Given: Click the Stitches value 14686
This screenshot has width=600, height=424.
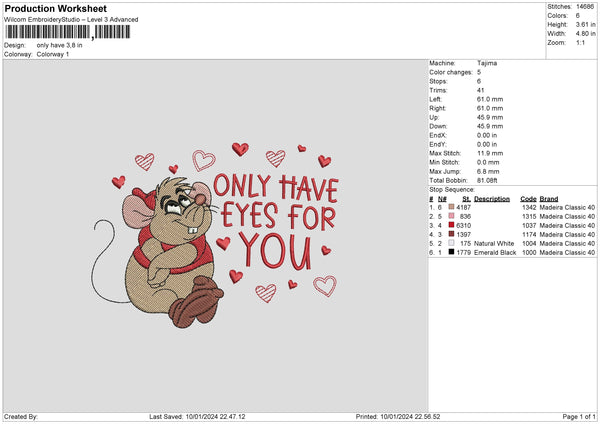Looking at the screenshot, I should [585, 7].
